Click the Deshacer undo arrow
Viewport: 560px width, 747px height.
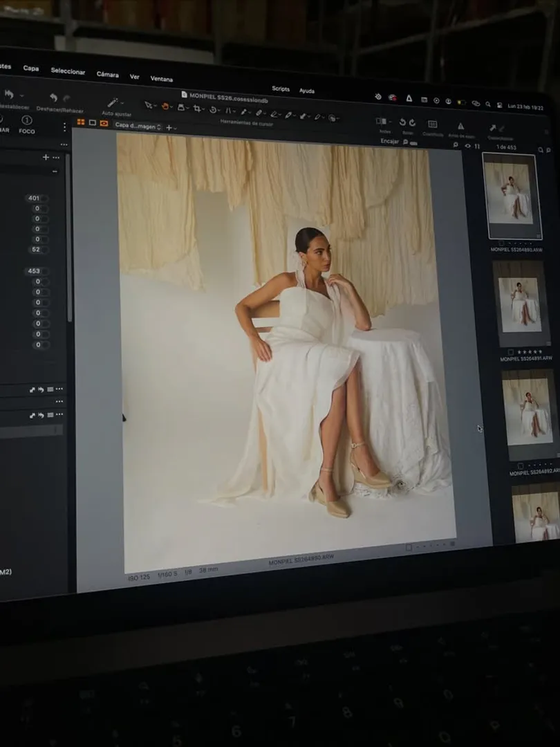pos(53,98)
